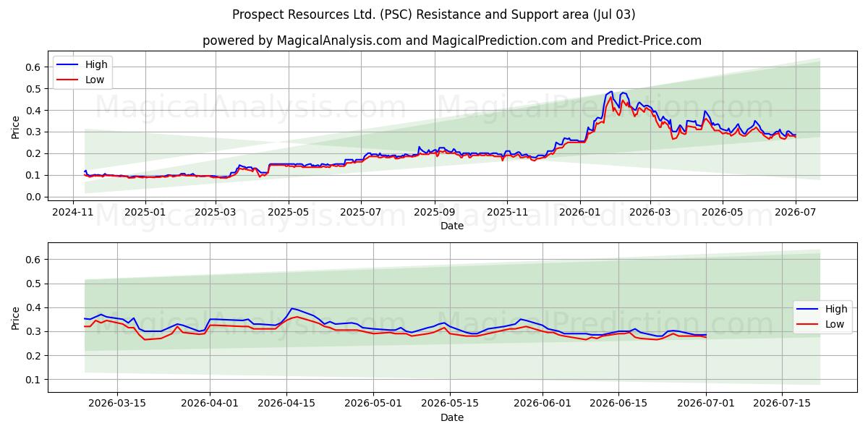Click the '2026-07' x-axis label on upper chart
The image size is (868, 434).
pos(794,212)
